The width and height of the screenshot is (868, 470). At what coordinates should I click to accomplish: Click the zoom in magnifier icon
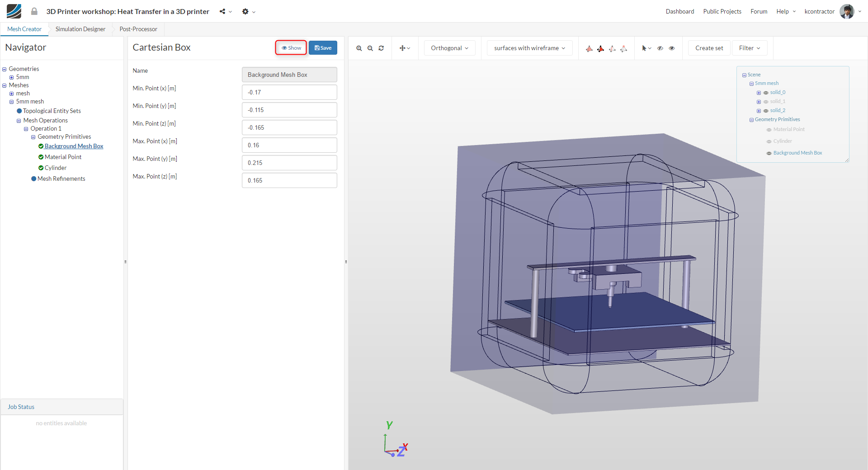click(359, 48)
